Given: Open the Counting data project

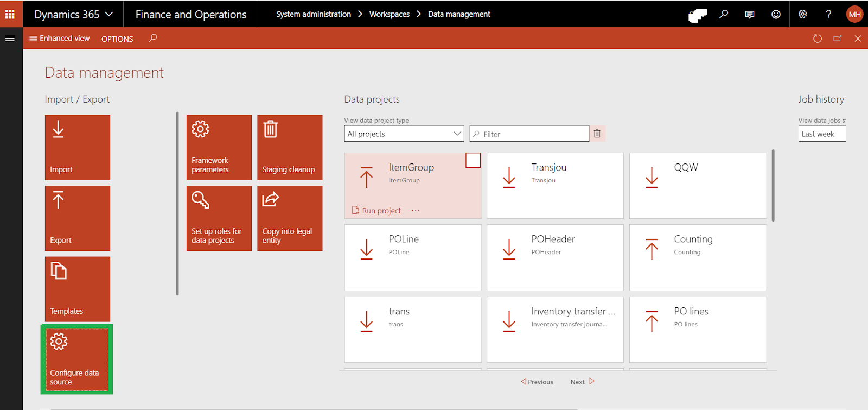Looking at the screenshot, I should 698,257.
